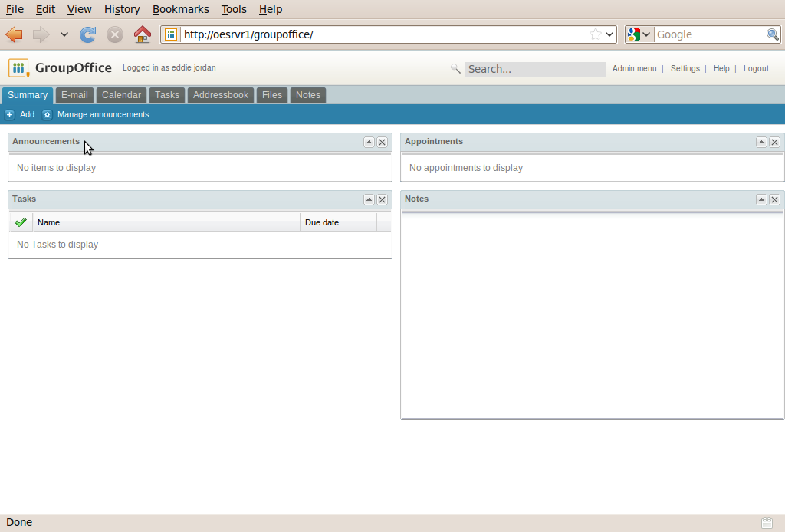Click the green checkmark column header
Image resolution: width=785 pixels, height=532 pixels.
21,222
